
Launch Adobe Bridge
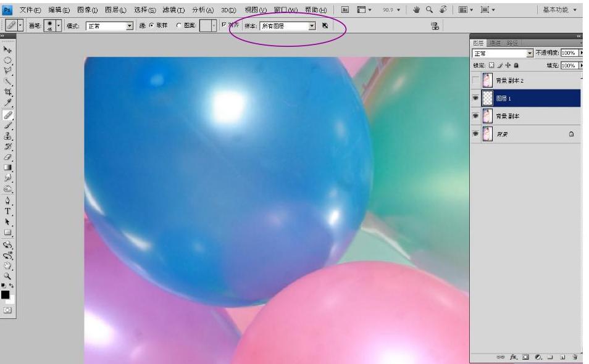point(345,10)
